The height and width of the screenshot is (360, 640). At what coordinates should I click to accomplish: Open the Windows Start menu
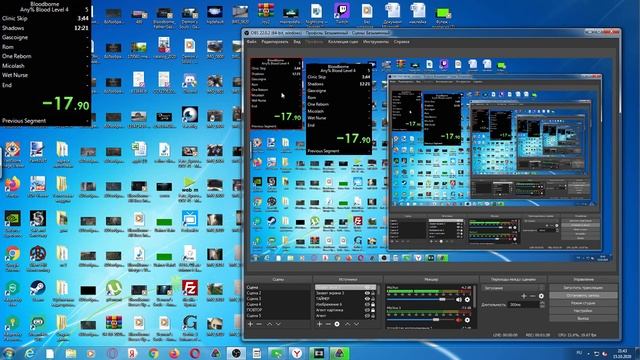click(8, 353)
